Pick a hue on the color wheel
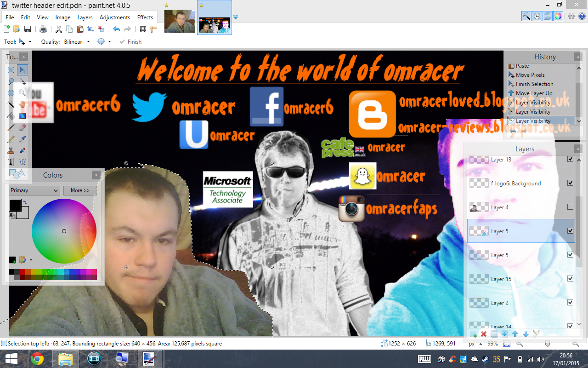The image size is (588, 368). tap(64, 231)
